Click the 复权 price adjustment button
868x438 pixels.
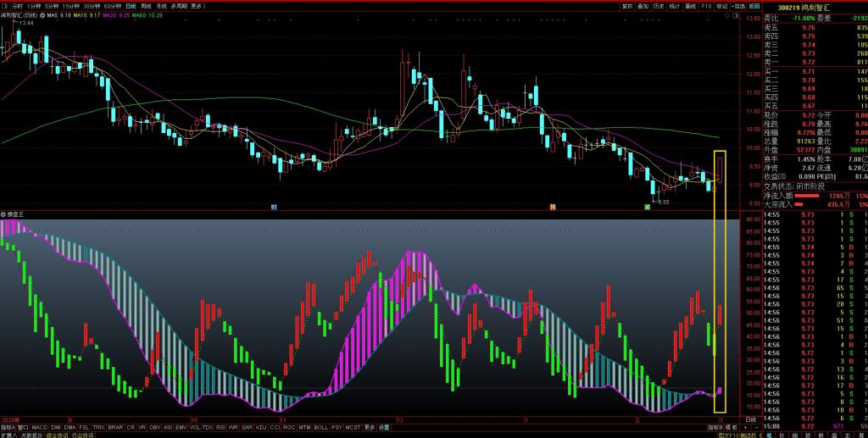tap(628, 5)
